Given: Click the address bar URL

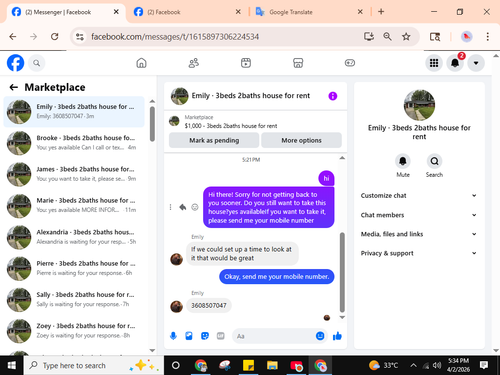Looking at the screenshot, I should pos(175,37).
